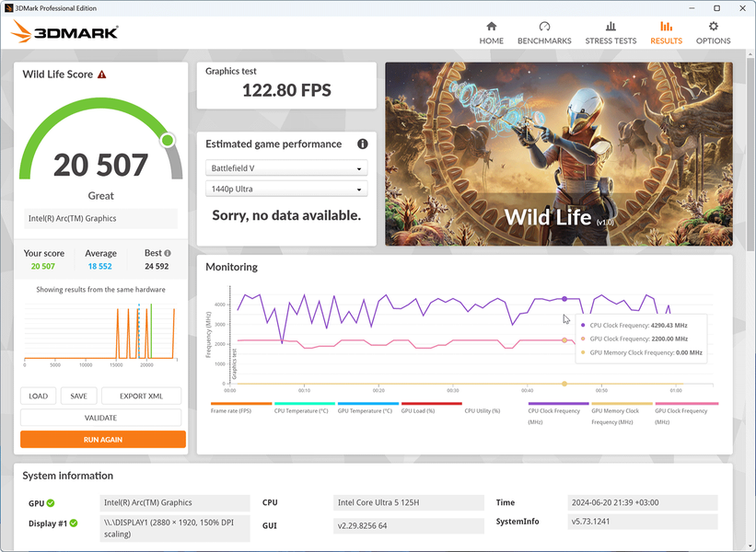The height and width of the screenshot is (552, 756).
Task: Click the red warning triangle beside Wild Life Score
Action: click(x=101, y=75)
